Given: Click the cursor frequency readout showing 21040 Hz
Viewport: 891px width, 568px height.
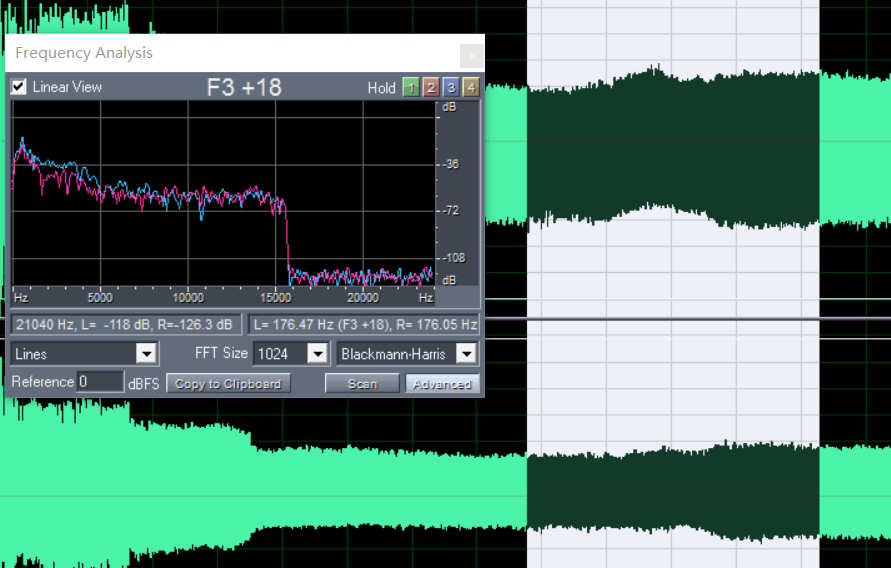Looking at the screenshot, I should click(125, 325).
